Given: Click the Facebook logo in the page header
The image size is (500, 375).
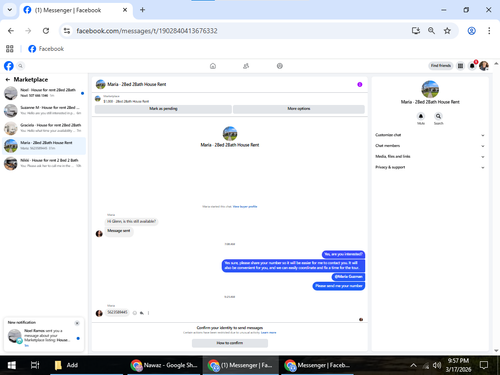Looking at the screenshot, I should 9,66.
